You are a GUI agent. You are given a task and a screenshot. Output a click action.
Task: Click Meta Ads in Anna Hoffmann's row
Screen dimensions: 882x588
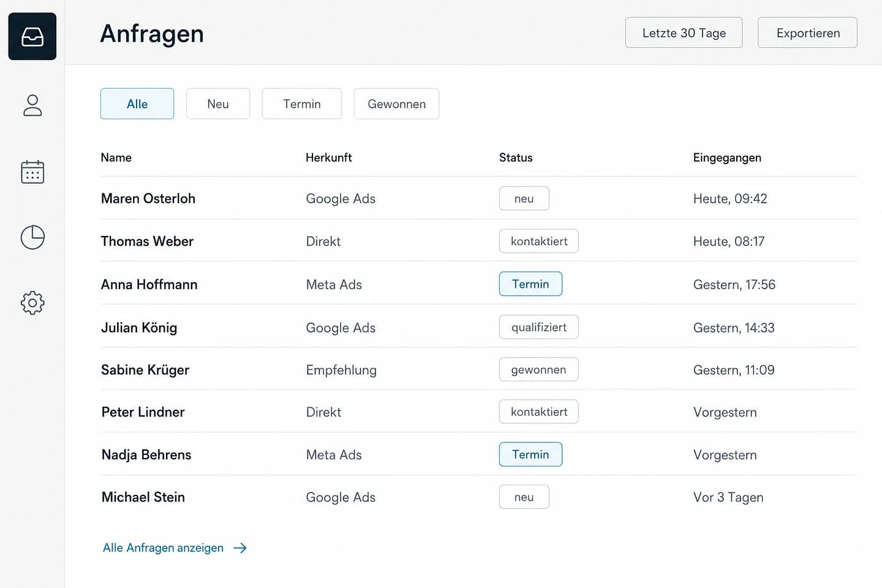[x=334, y=284]
